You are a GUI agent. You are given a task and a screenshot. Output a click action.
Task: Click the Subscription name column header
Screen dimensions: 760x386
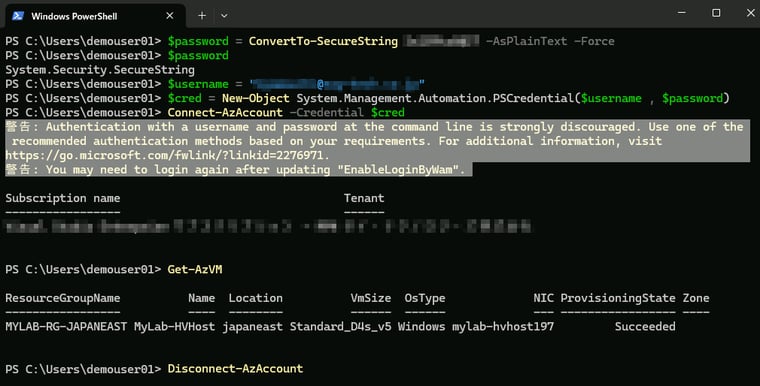pos(63,198)
